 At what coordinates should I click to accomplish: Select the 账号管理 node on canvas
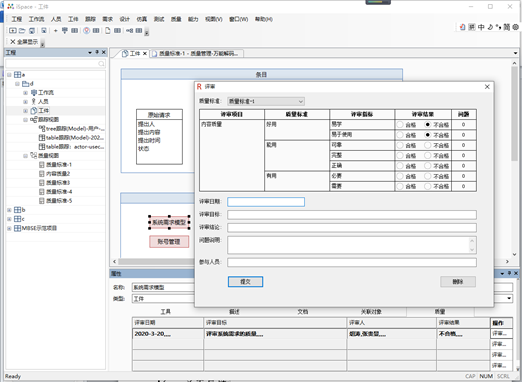(169, 242)
